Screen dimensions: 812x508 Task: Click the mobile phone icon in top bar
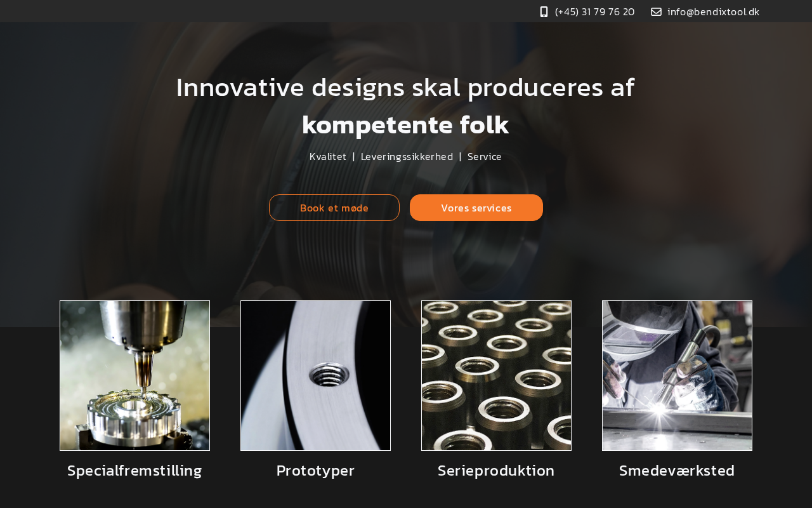pos(544,11)
